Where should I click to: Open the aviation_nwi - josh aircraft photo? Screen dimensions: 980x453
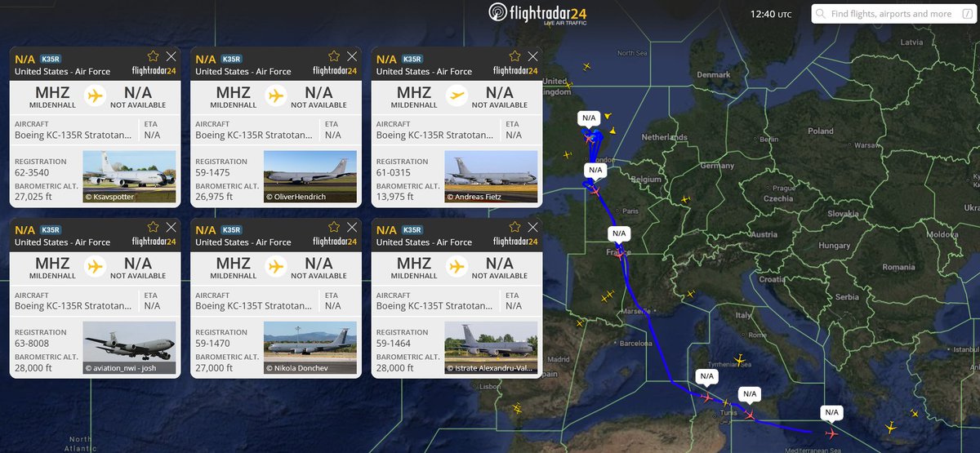pyautogui.click(x=130, y=348)
